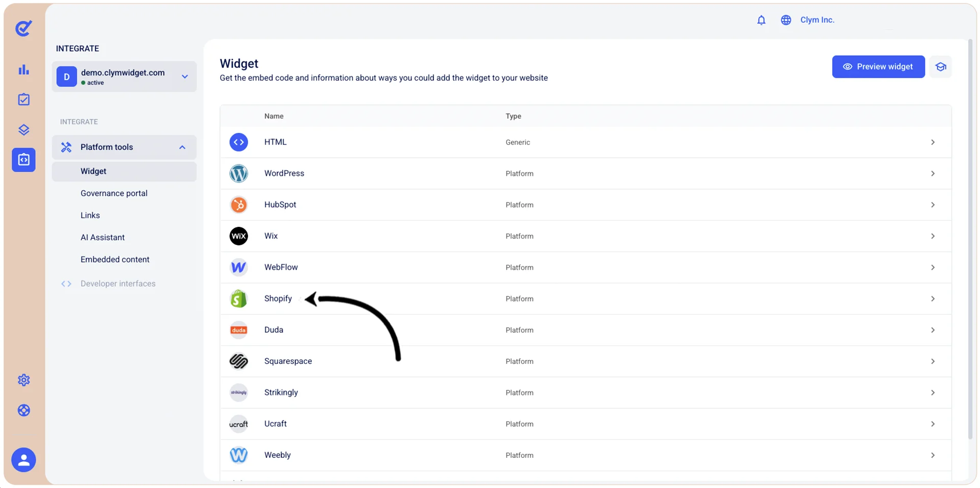Open Strikingly row chevron arrow
Viewport: 980px width, 488px height.
932,392
